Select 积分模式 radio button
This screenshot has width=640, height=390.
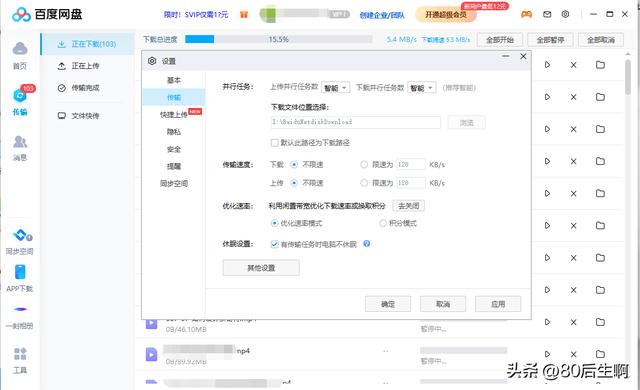coord(382,224)
